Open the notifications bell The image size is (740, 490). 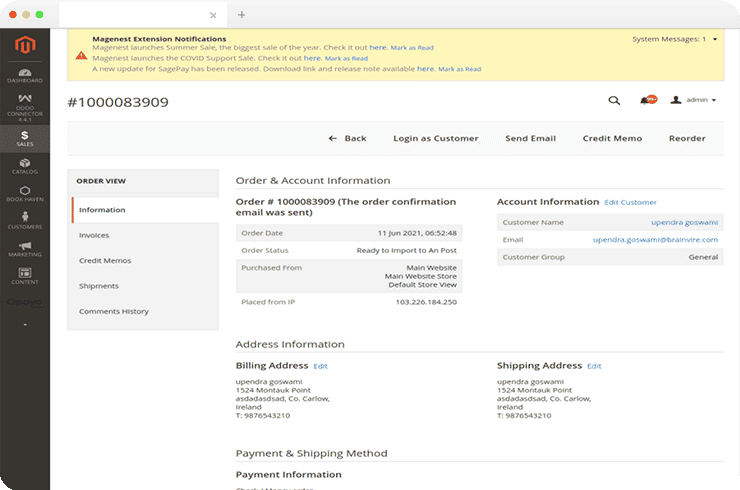[x=647, y=100]
